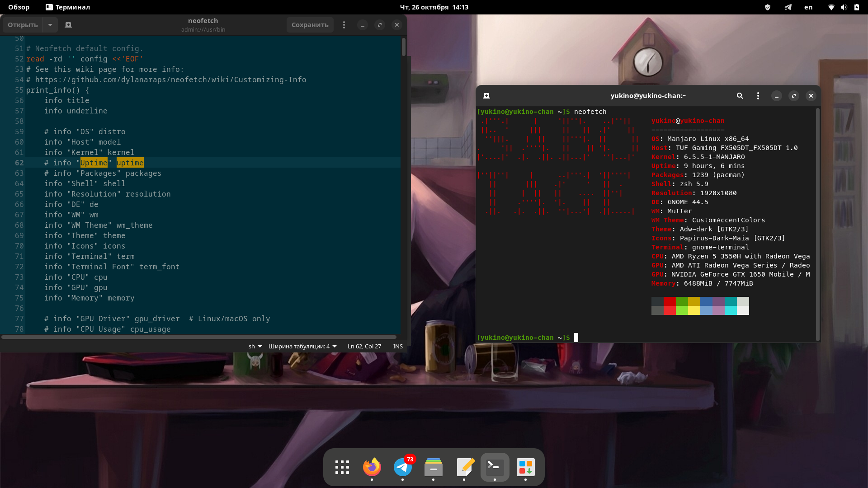Show the applications grid in the dock

342,467
